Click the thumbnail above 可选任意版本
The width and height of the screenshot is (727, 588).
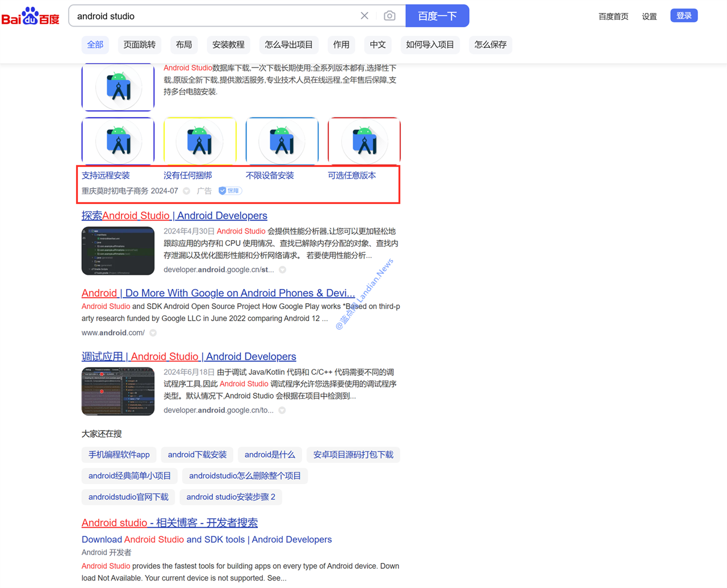pos(364,141)
